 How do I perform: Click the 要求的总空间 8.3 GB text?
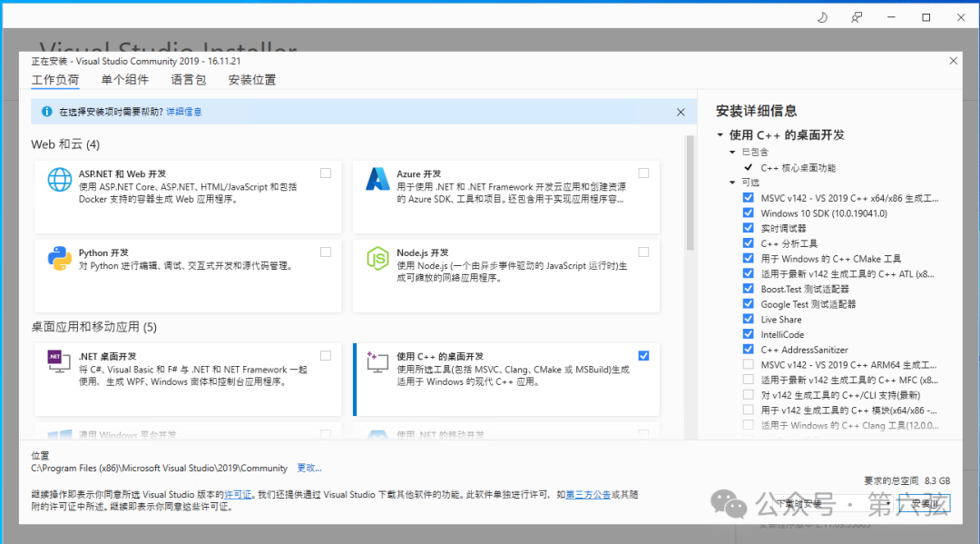[x=906, y=480]
